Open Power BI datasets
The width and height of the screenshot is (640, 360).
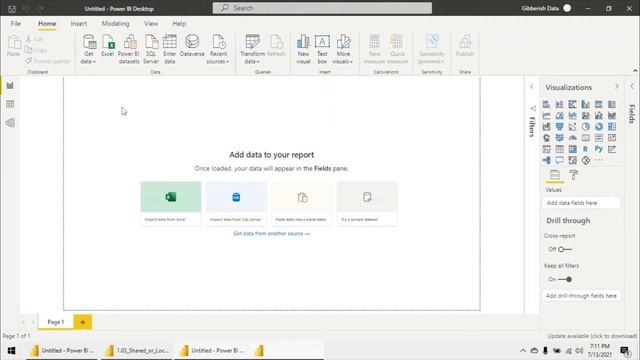[x=129, y=49]
